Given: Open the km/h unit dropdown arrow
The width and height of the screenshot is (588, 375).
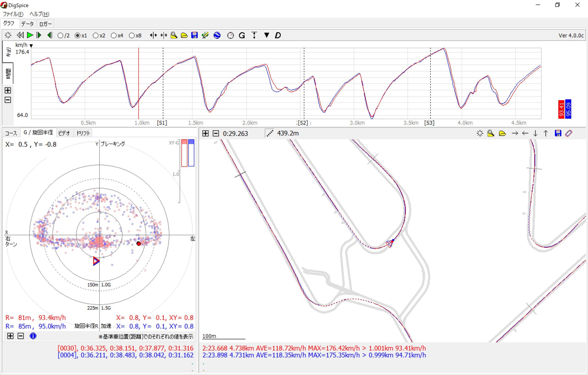Looking at the screenshot, I should coord(31,46).
